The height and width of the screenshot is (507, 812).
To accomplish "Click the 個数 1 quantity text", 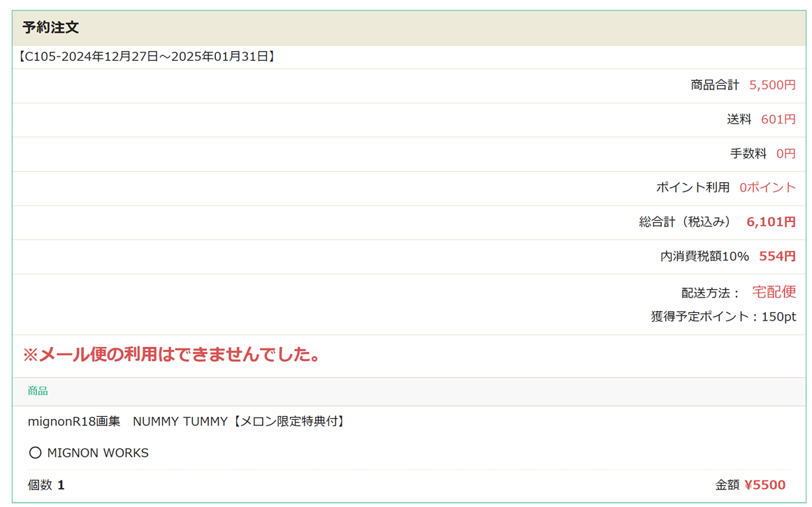I will tap(46, 485).
